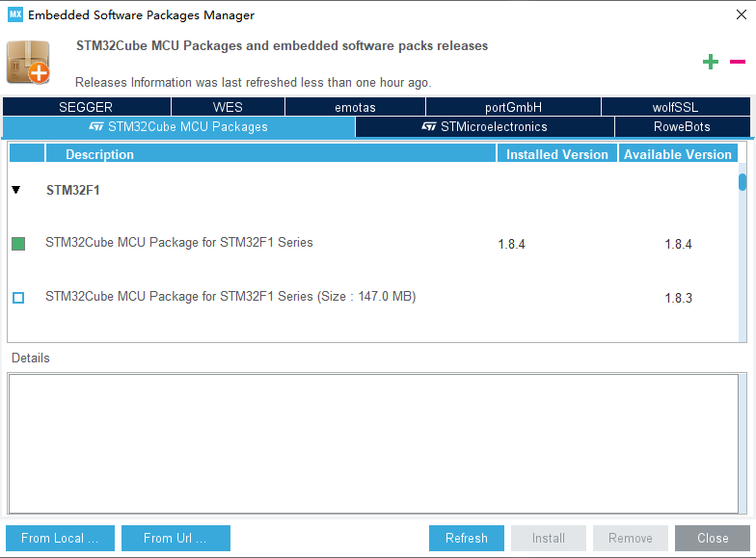Switch to the RoweBots tab
The width and height of the screenshot is (756, 558).
[x=683, y=127]
